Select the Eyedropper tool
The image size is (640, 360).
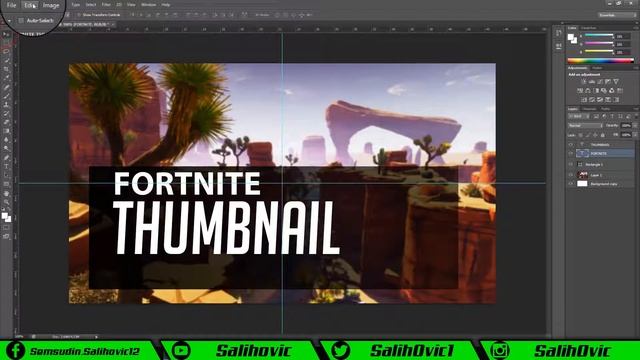6,78
